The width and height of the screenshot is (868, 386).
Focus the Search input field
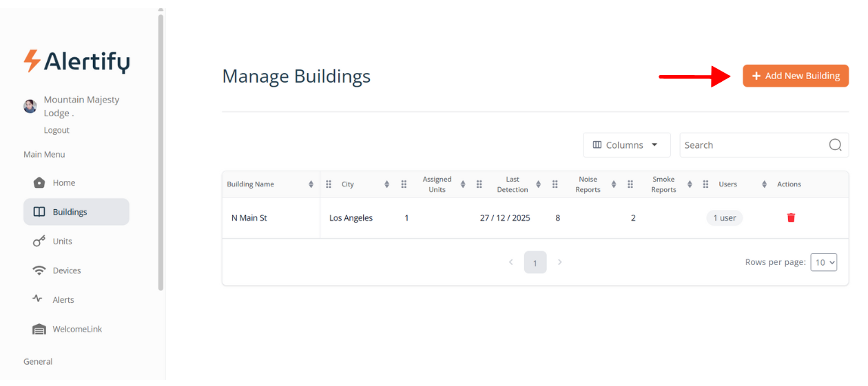(x=753, y=145)
